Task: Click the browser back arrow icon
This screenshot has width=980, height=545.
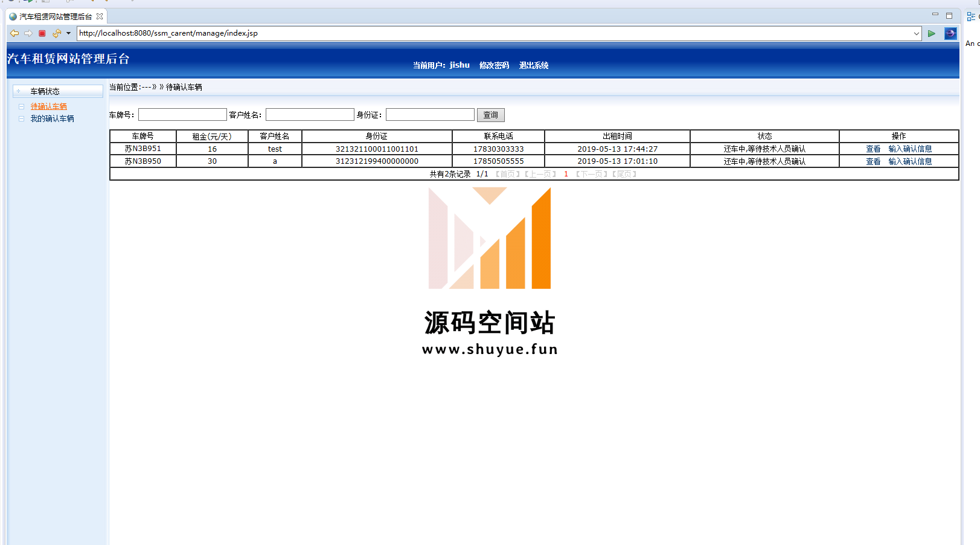Action: (14, 33)
